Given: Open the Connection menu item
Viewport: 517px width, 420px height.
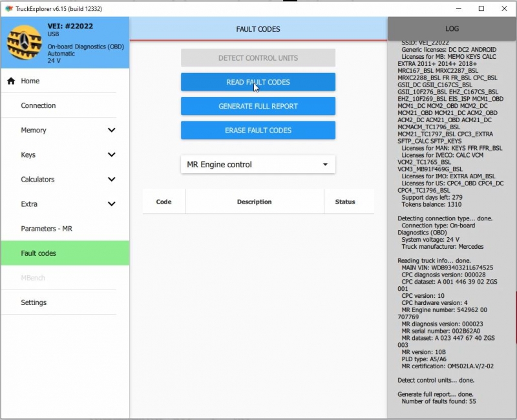Looking at the screenshot, I should (65, 105).
